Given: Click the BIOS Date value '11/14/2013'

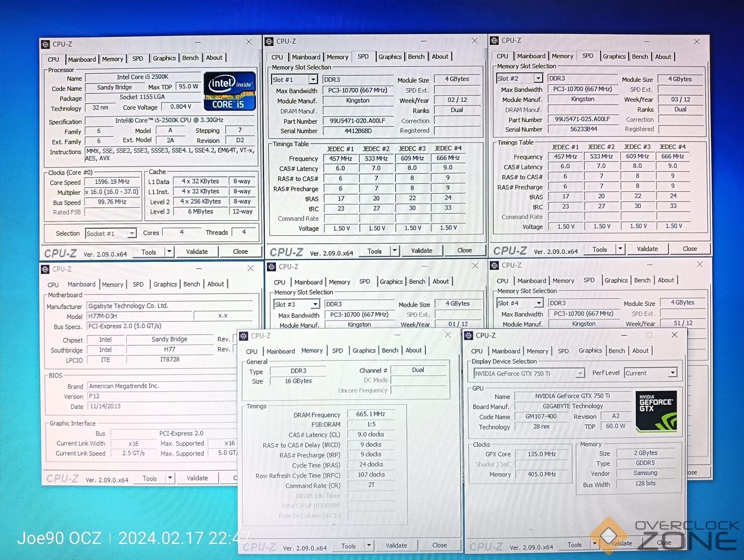Looking at the screenshot, I should [162, 406].
